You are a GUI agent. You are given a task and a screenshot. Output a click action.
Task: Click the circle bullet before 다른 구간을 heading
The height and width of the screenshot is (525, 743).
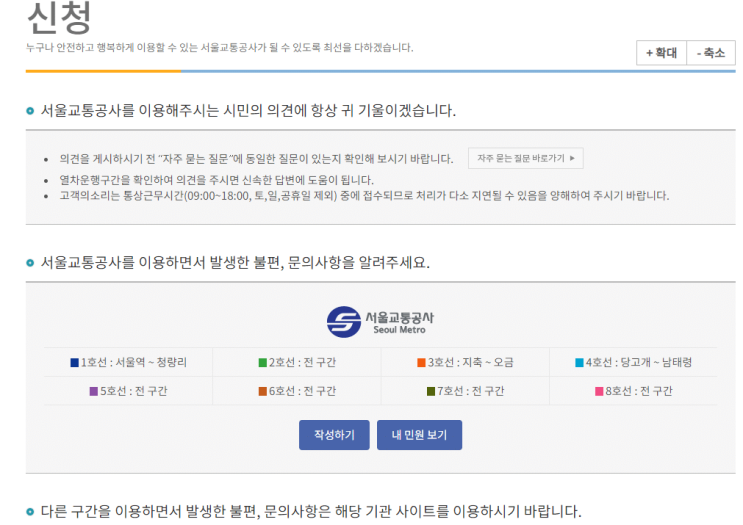point(30,512)
